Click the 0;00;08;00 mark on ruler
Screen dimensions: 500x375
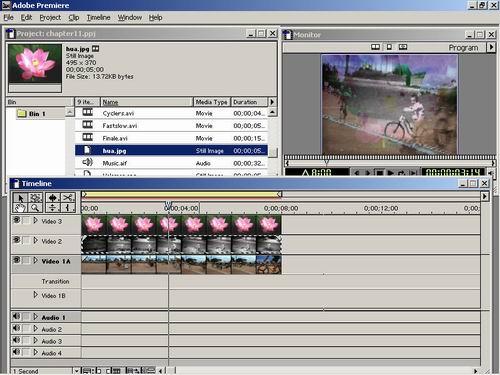click(x=281, y=208)
